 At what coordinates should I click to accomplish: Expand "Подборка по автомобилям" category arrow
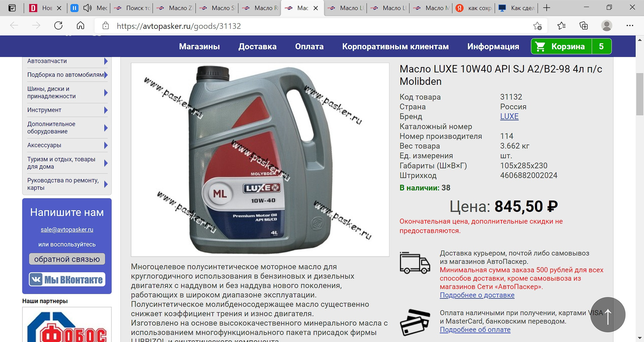tap(106, 75)
